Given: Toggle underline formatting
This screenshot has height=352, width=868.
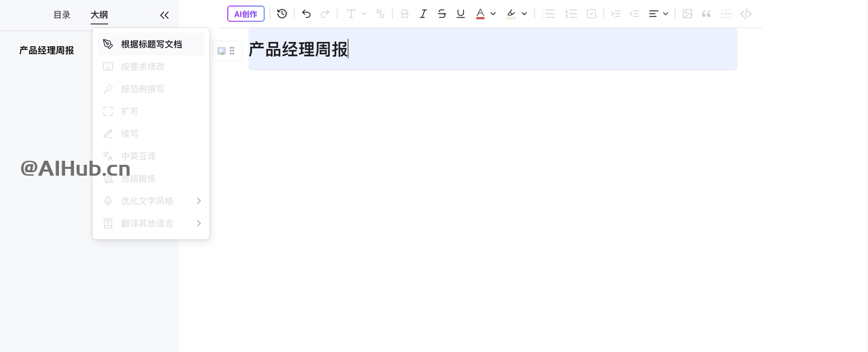Looking at the screenshot, I should (461, 14).
